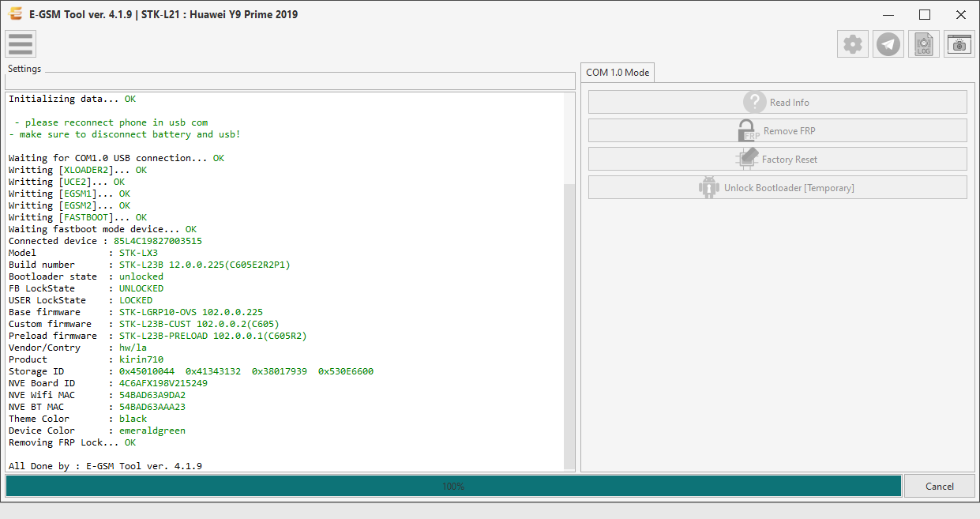Maximize the E-GSM Tool window
980x519 pixels.
click(925, 14)
